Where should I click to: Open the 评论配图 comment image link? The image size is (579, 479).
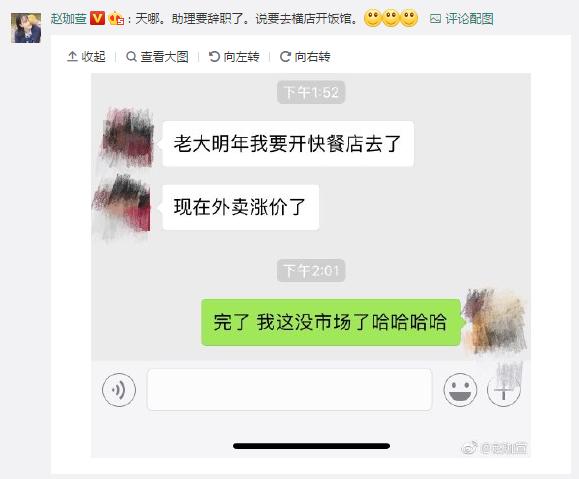click(462, 18)
